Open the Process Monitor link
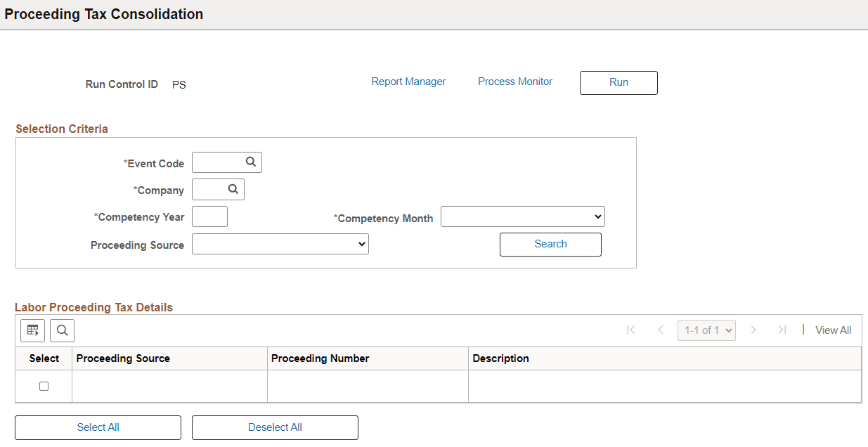The height and width of the screenshot is (447, 868). 514,82
